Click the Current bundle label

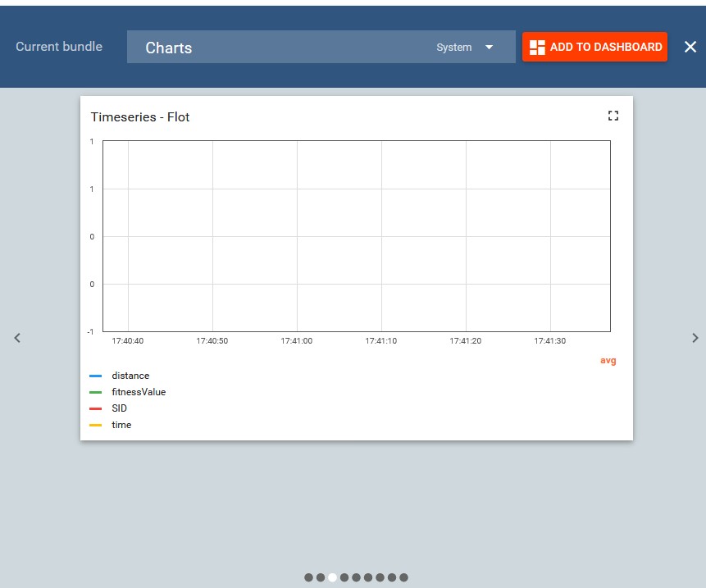point(59,47)
